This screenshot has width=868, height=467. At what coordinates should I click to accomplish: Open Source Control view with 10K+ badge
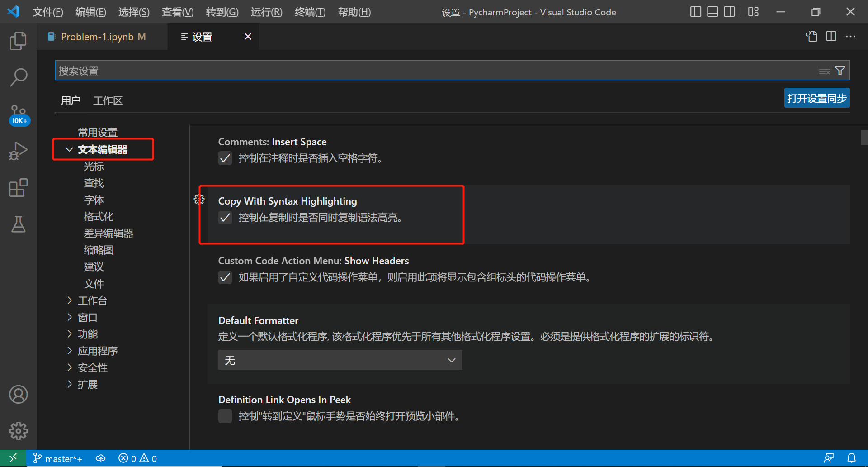tap(19, 114)
